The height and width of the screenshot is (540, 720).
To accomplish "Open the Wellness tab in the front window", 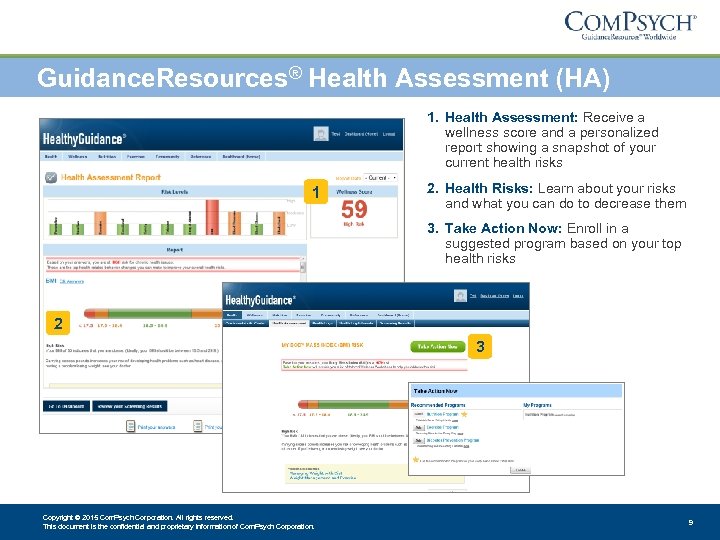I will coord(254,315).
